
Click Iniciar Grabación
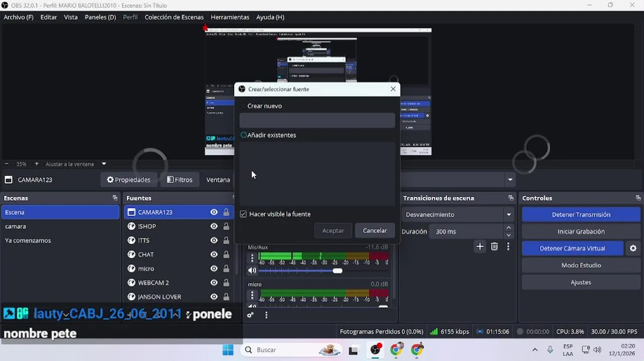coord(581,232)
